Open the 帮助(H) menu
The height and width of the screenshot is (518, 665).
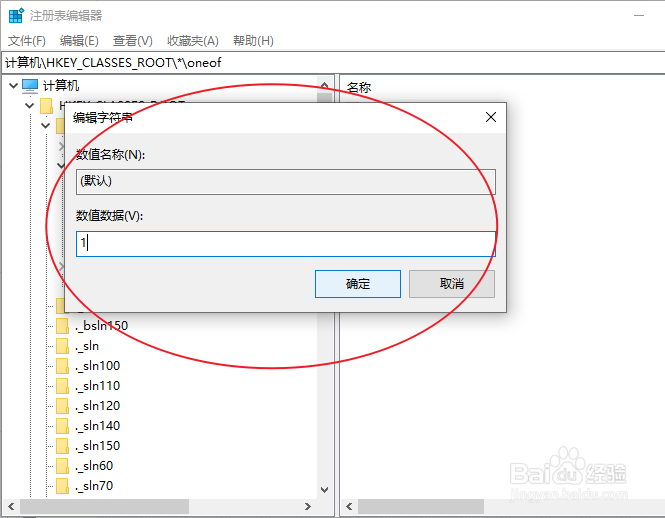tap(253, 41)
